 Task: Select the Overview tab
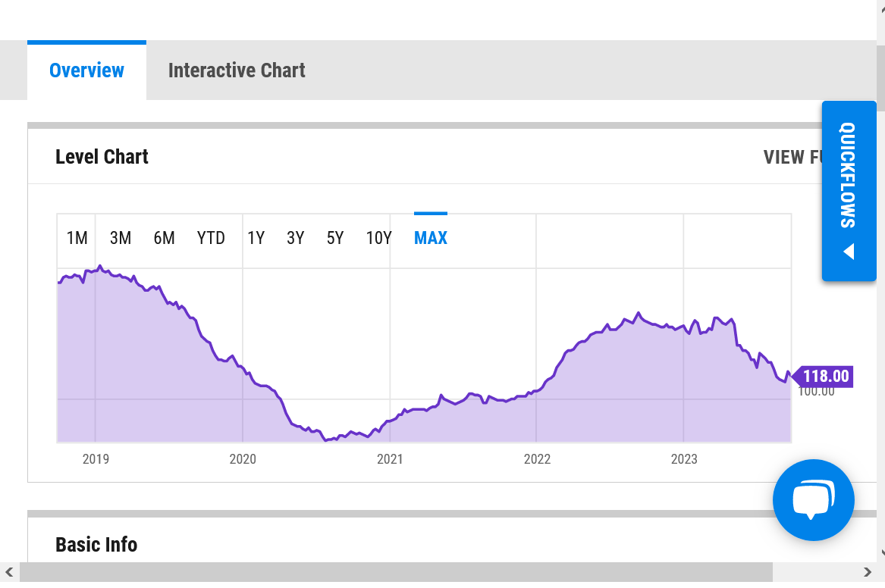coord(86,70)
